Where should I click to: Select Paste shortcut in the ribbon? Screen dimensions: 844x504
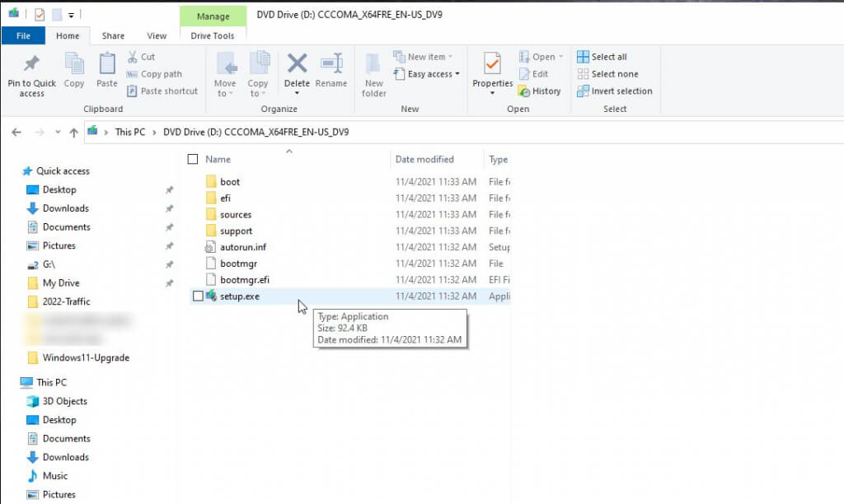click(162, 91)
